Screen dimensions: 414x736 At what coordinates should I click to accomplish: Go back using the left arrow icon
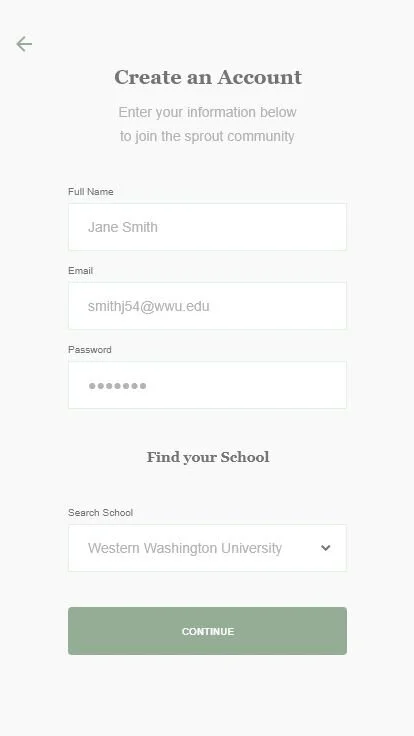click(24, 44)
